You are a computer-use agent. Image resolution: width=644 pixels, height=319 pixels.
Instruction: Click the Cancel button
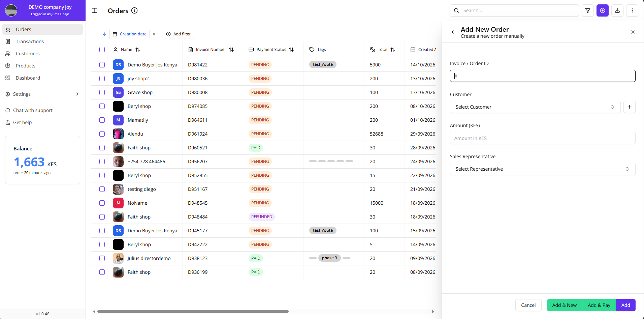(x=528, y=305)
